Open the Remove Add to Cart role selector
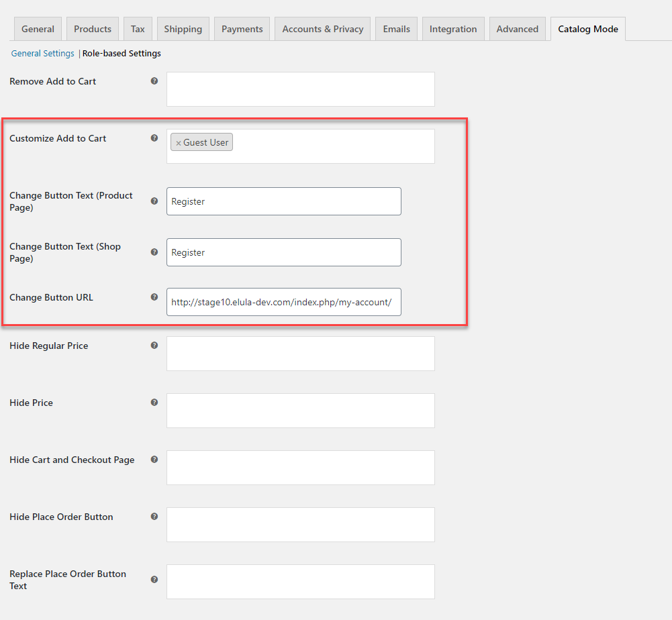 pos(300,89)
